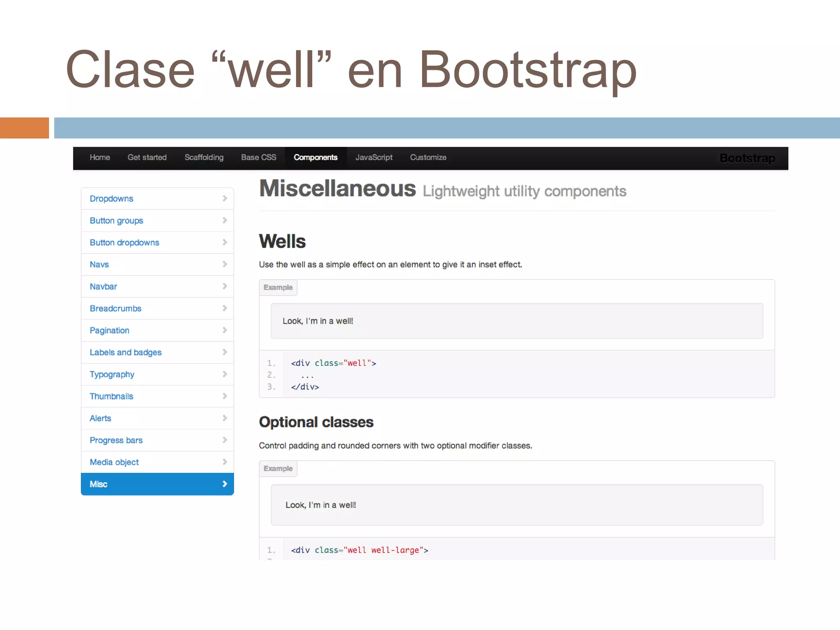Open Breadcrumbs sidebar link
This screenshot has width=840, height=630.
(x=157, y=308)
